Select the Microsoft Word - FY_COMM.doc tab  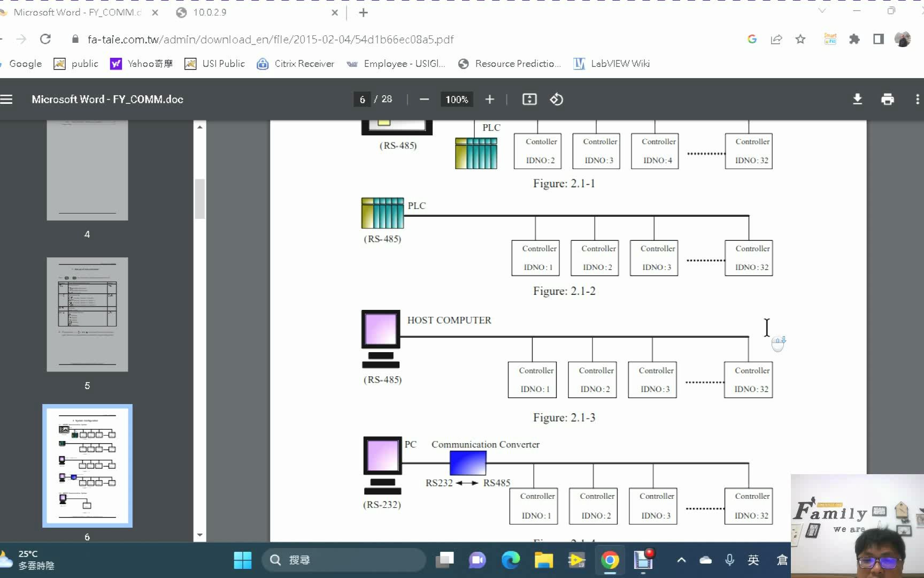pyautogui.click(x=75, y=12)
